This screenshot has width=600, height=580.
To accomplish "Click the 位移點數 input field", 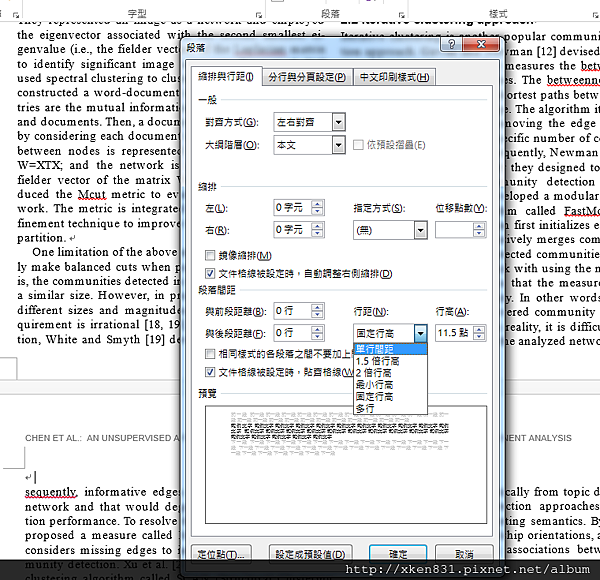I will coord(454,230).
